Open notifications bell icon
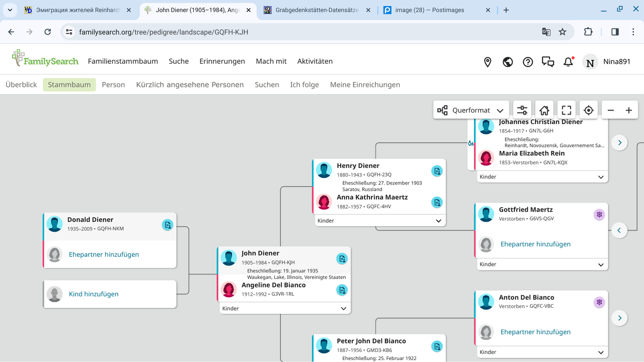This screenshot has width=644, height=362. pyautogui.click(x=568, y=62)
